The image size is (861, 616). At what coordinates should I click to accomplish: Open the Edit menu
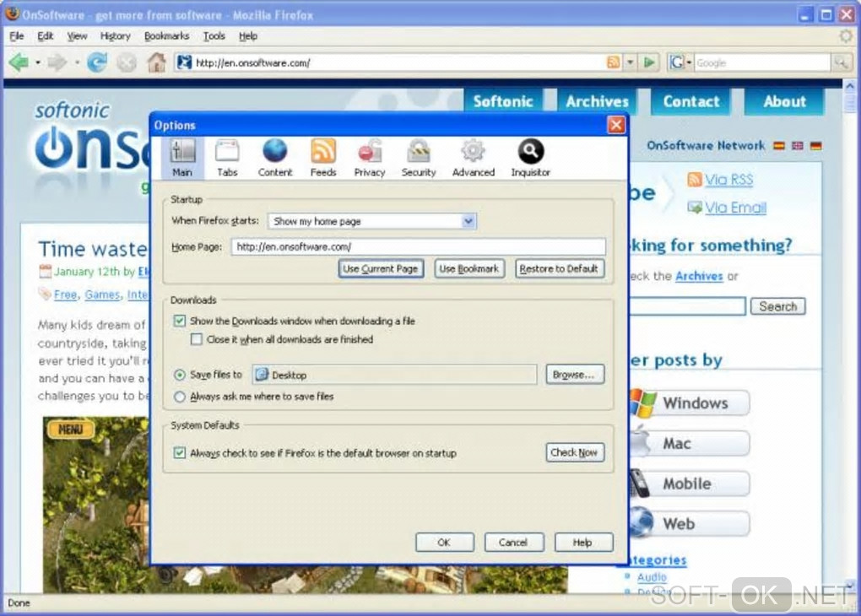45,36
